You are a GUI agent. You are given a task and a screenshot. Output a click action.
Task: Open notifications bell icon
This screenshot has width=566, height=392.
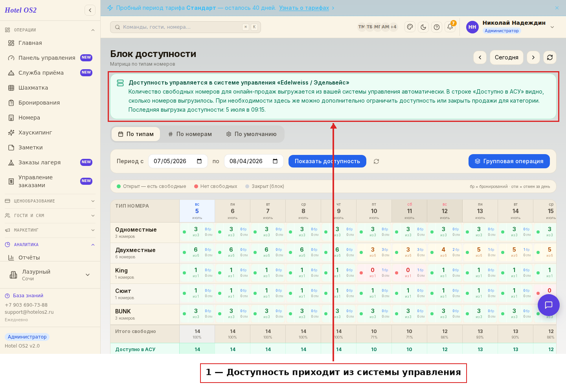[x=450, y=27]
